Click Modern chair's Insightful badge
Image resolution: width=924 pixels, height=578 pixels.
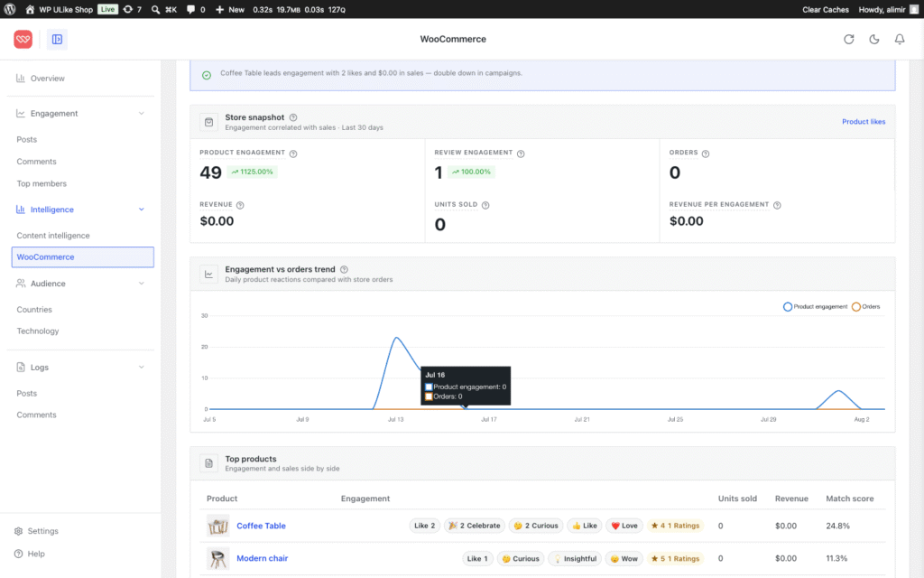point(575,558)
